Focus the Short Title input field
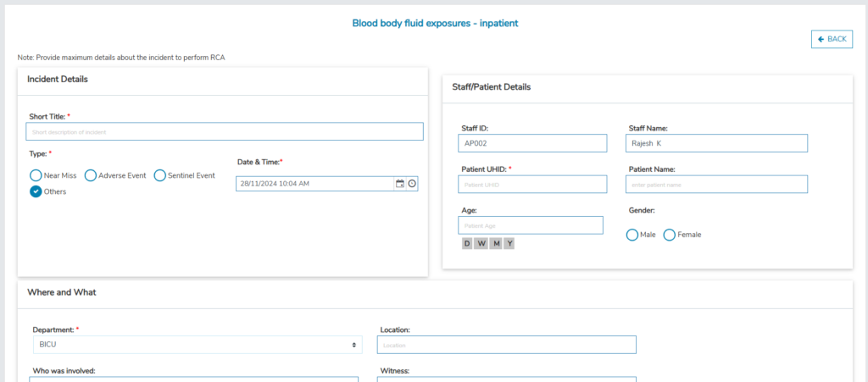 click(x=224, y=132)
